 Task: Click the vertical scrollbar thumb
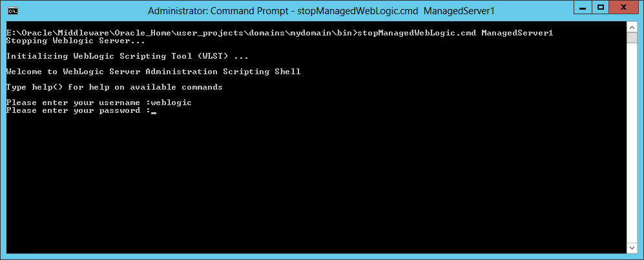click(x=632, y=37)
